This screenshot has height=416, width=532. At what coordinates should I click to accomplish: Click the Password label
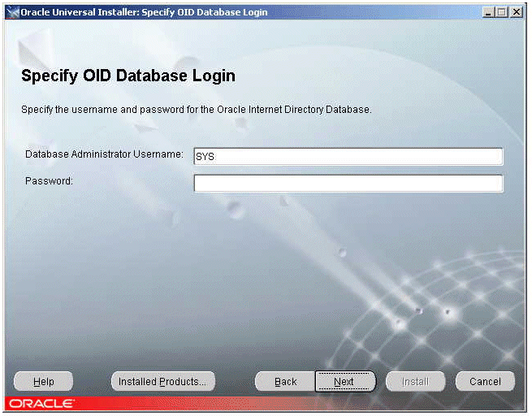point(50,181)
